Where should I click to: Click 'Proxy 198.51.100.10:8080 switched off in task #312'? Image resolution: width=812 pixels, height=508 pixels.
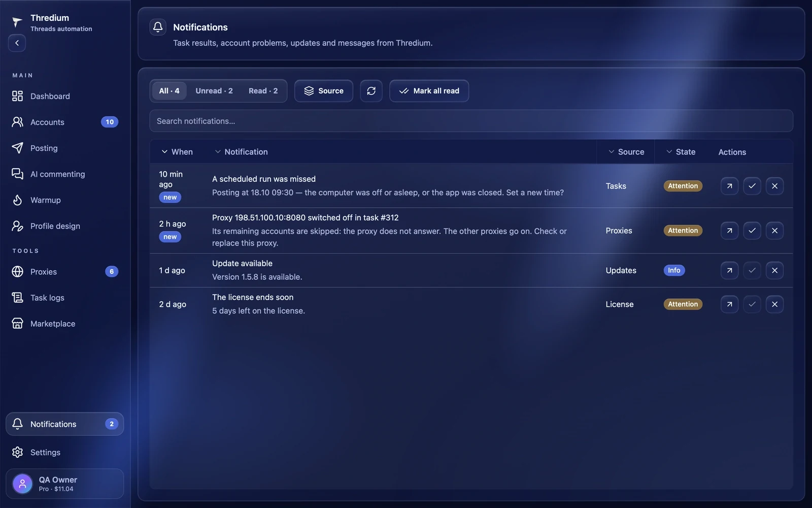306,217
